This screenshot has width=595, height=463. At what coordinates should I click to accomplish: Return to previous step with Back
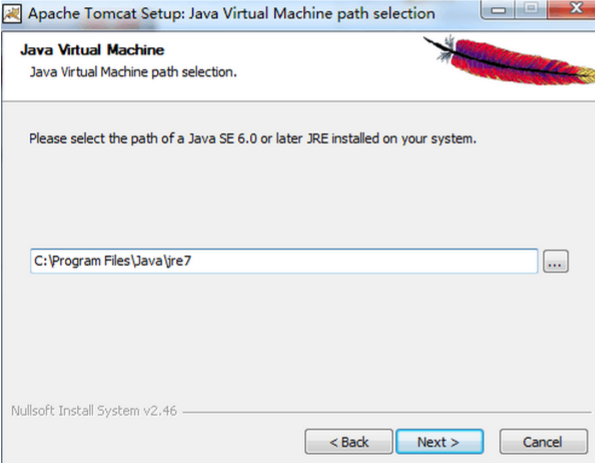[x=349, y=442]
